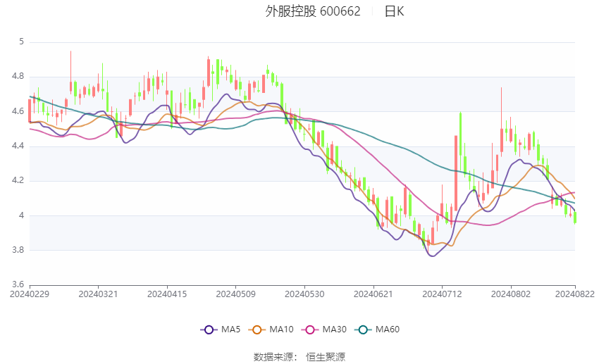The image size is (599, 364).
Task: Click the y-axis value 5
Action: 22,42
